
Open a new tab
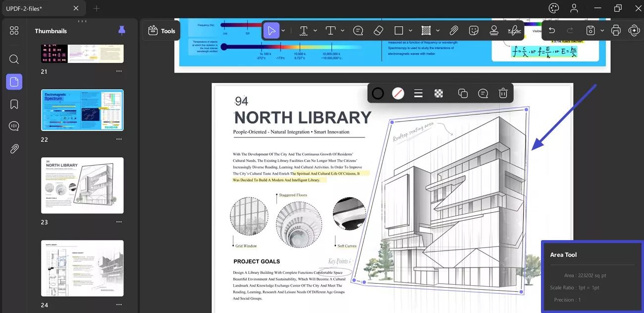[96, 8]
